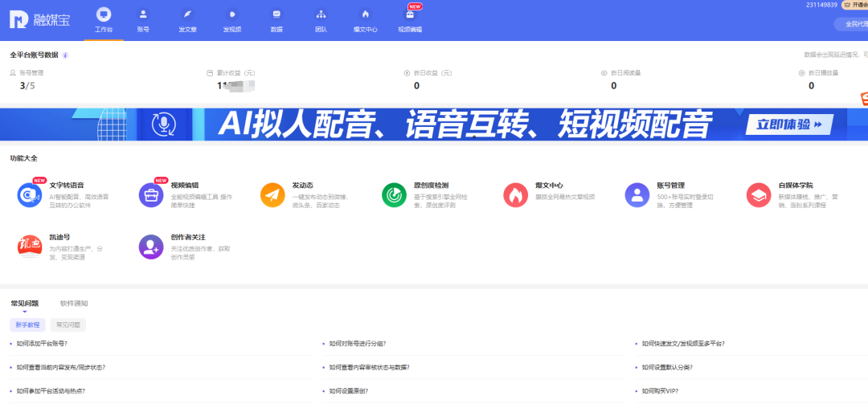Launch the red 凯迪号 icon

(x=30, y=247)
